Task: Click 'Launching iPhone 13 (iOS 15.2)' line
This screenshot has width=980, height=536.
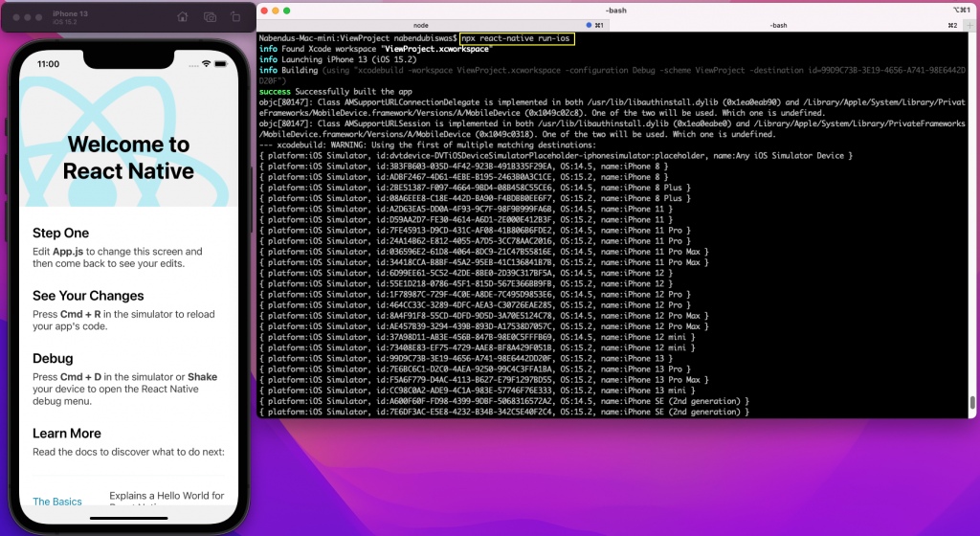Action: 338,59
